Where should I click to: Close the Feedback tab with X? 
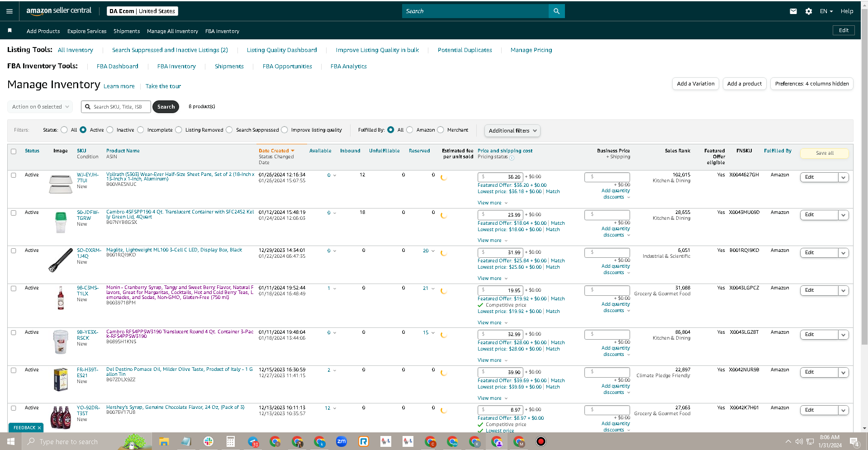(39, 428)
